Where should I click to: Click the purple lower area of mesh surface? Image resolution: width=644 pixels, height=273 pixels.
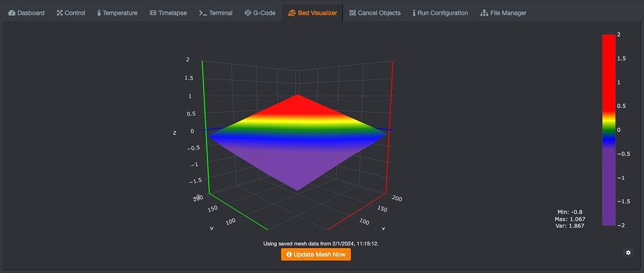(296, 167)
